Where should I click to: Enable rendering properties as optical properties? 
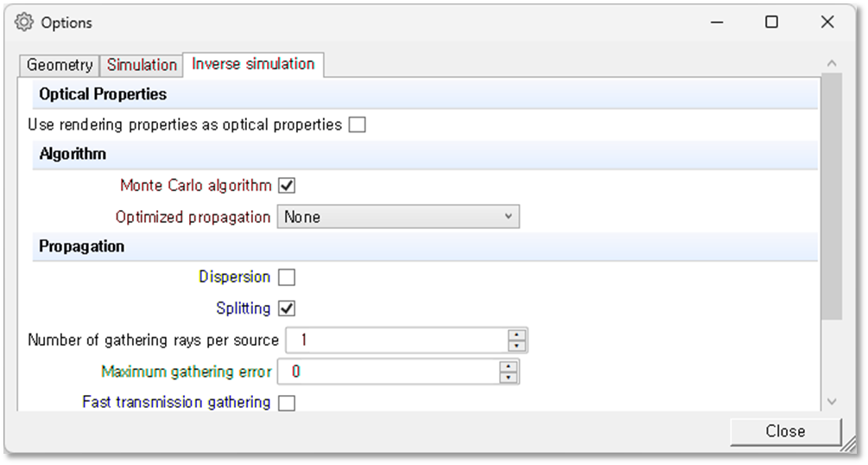click(x=357, y=124)
